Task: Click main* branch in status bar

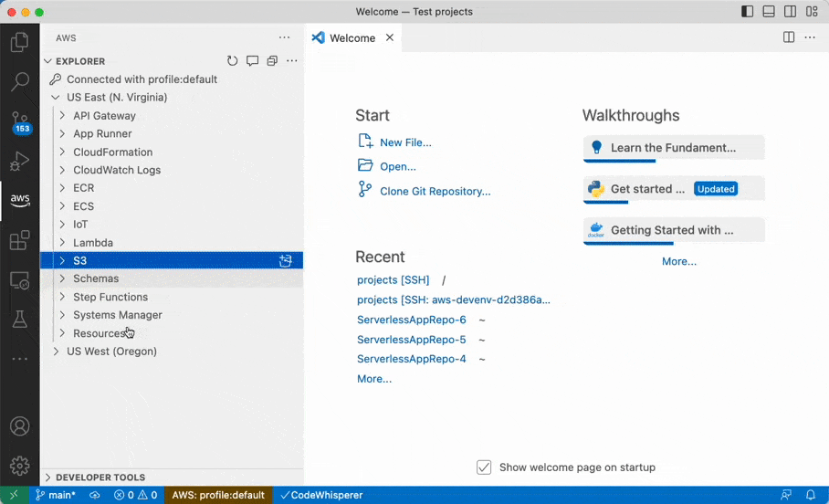Action: pos(56,495)
